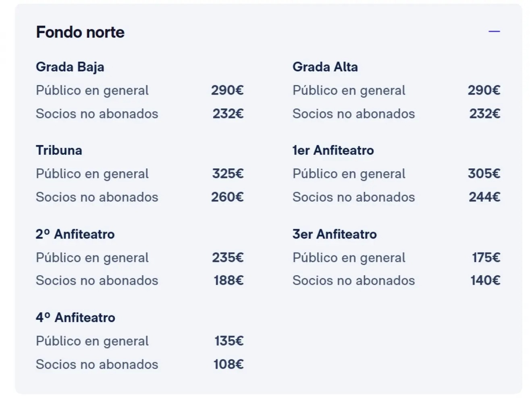Screen dimensions: 532x398
Task: Click 2º Anfiteatro 235€ price
Action: [228, 257]
